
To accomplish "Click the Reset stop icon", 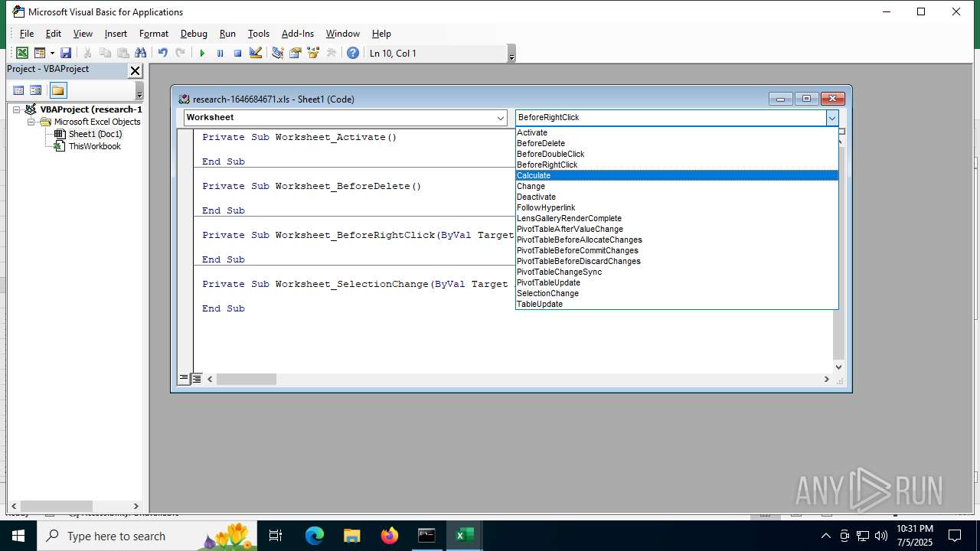I will 237,53.
